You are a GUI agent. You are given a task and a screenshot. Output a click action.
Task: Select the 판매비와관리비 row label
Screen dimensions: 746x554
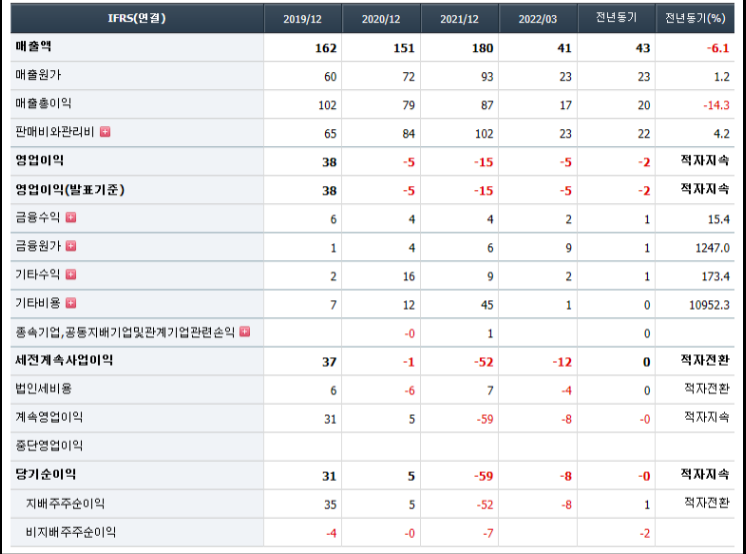coord(55,132)
